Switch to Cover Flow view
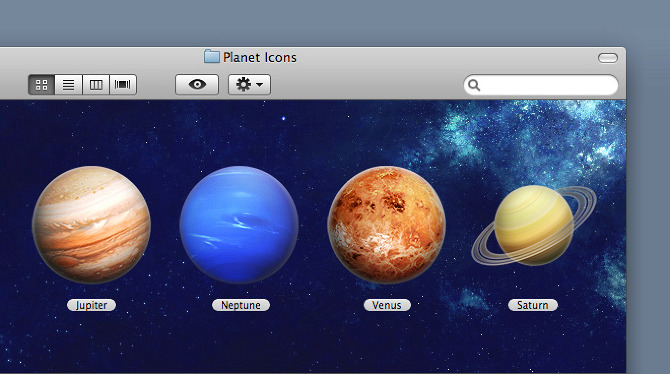Viewport: 670px width, 374px height. [x=123, y=85]
